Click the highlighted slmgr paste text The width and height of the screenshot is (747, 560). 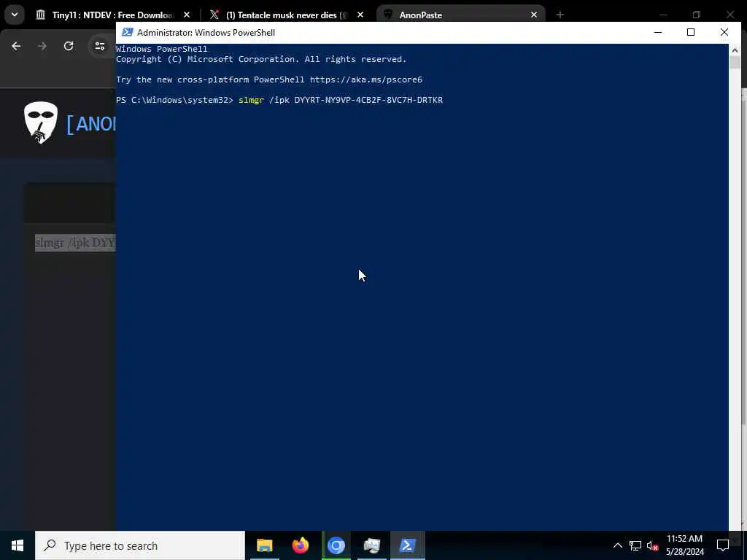point(75,243)
